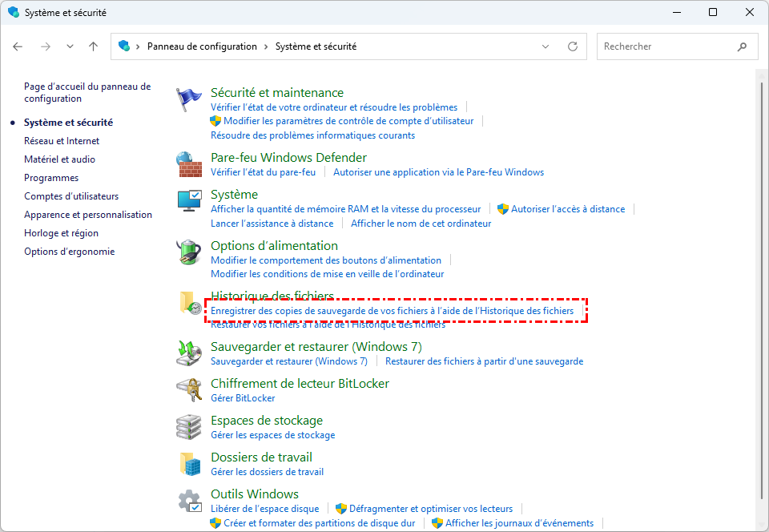Open the Options d'alimentation battery icon

pos(190,252)
